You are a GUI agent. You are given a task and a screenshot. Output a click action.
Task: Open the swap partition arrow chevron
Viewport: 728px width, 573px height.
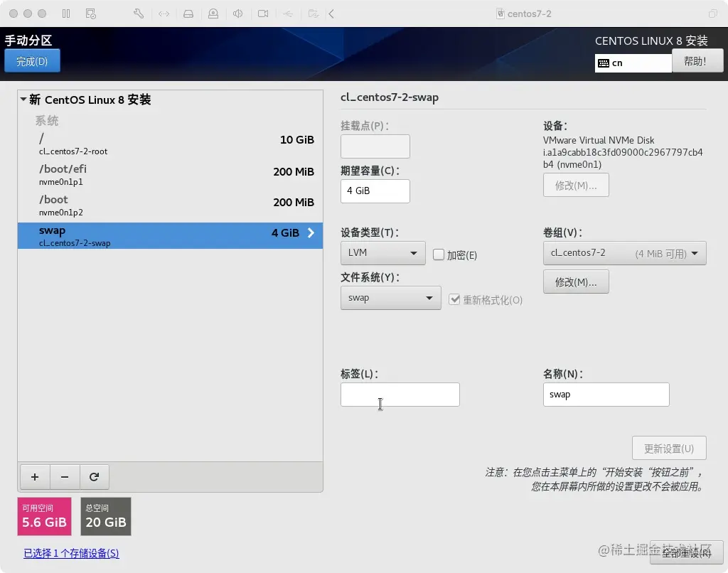pos(311,232)
